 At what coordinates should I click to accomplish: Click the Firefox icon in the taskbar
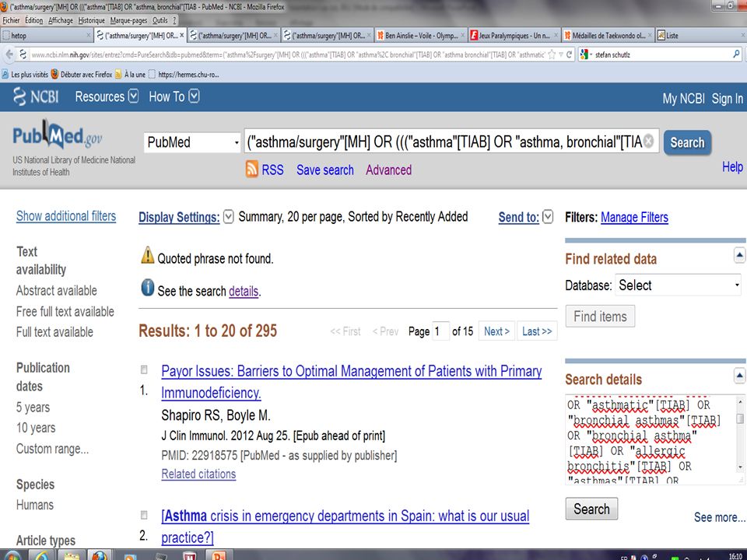[100, 555]
